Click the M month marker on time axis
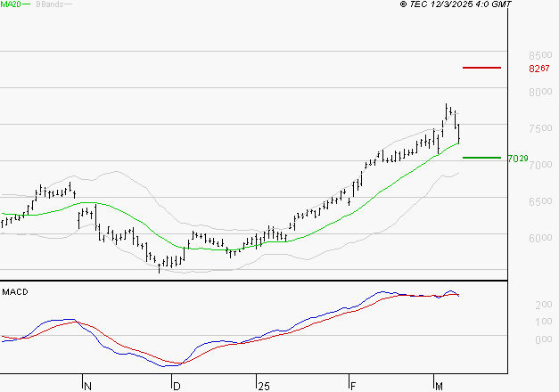The height and width of the screenshot is (392, 559). [439, 386]
